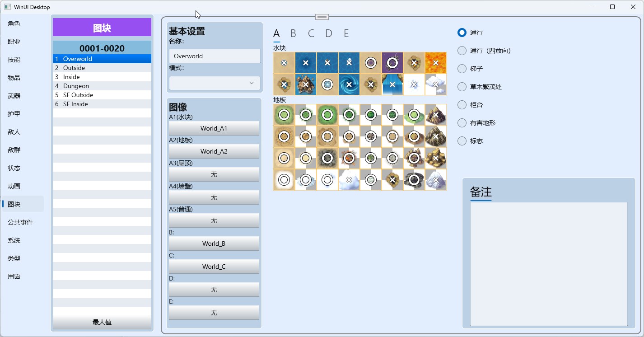
Task: Select the golden boulder mountain floor tile
Action: point(436,159)
